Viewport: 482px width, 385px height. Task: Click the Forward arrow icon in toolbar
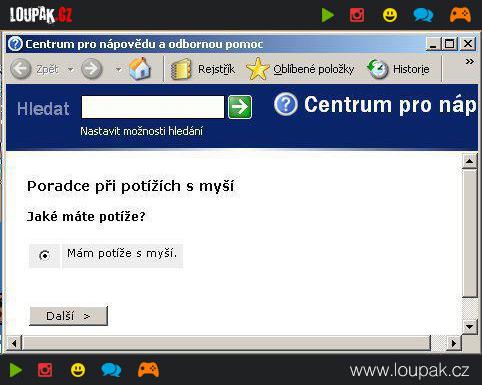(x=92, y=69)
